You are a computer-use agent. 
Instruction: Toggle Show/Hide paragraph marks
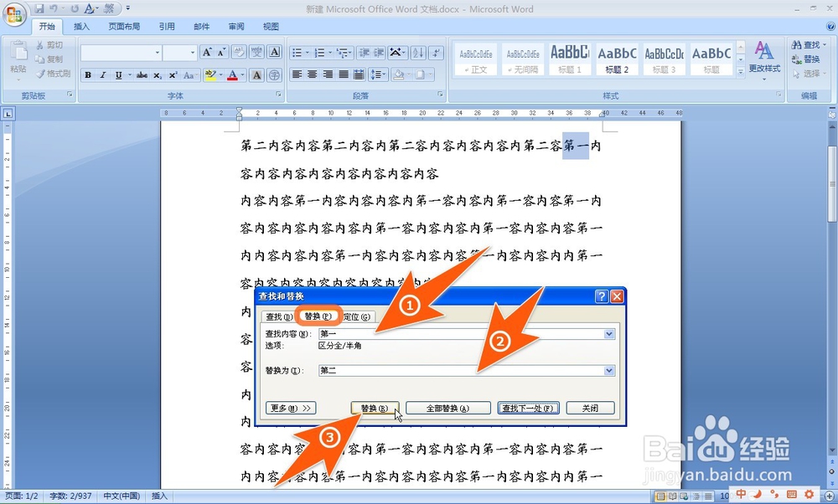437,52
